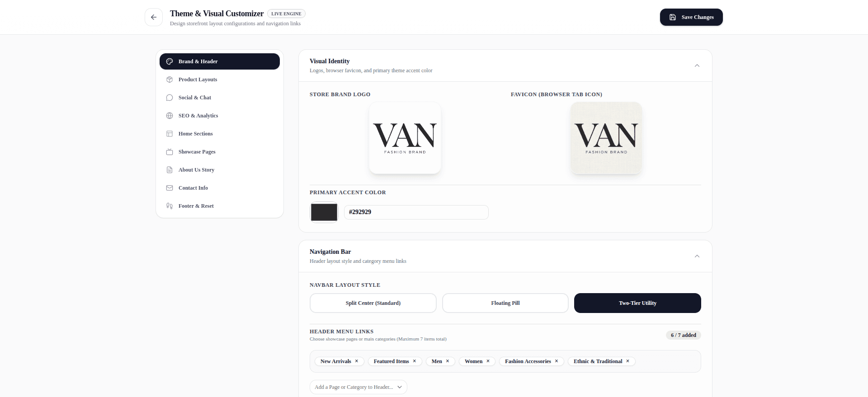868x397 pixels.
Task: Click the primary accent color swatch
Action: [x=324, y=212]
